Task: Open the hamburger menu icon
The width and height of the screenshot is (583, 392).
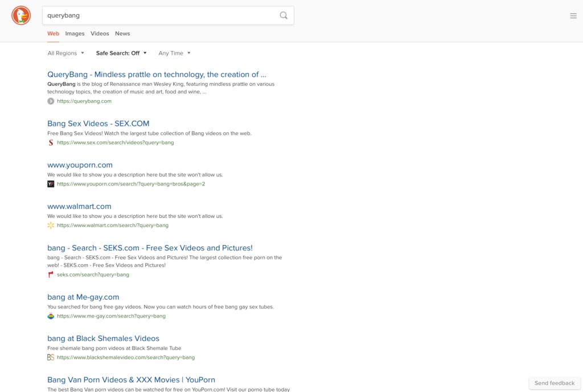Action: [x=573, y=15]
